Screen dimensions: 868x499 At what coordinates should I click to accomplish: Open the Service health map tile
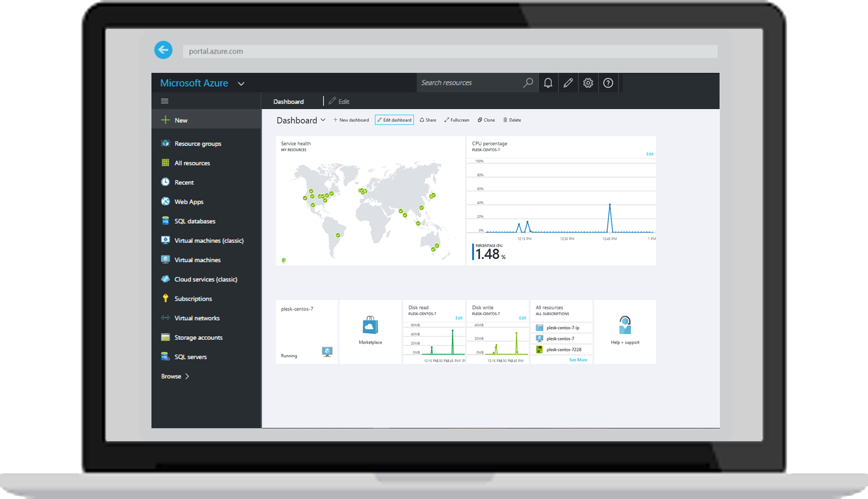(x=370, y=201)
